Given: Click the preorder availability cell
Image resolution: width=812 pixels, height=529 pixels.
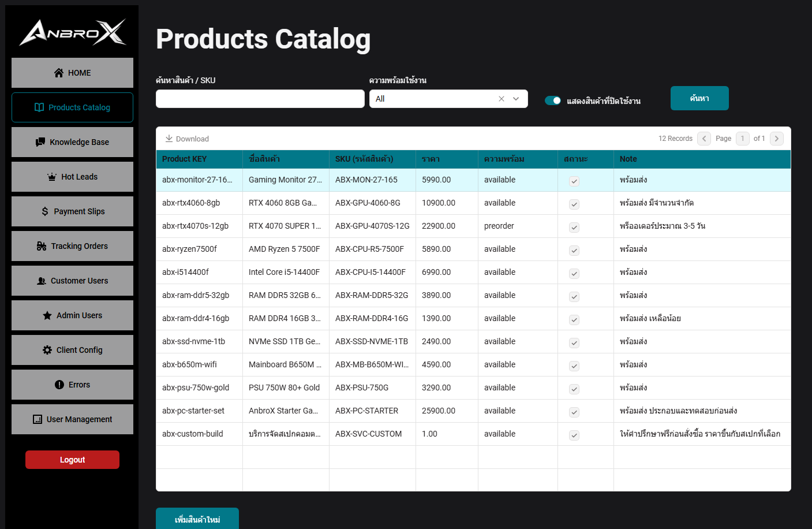Looking at the screenshot, I should point(518,226).
